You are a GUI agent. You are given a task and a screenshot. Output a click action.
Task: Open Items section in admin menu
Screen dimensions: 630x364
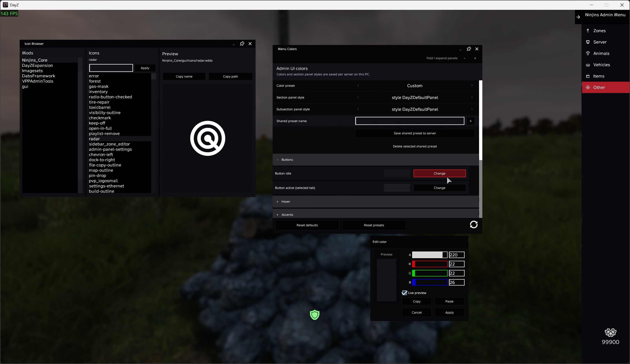coord(606,76)
